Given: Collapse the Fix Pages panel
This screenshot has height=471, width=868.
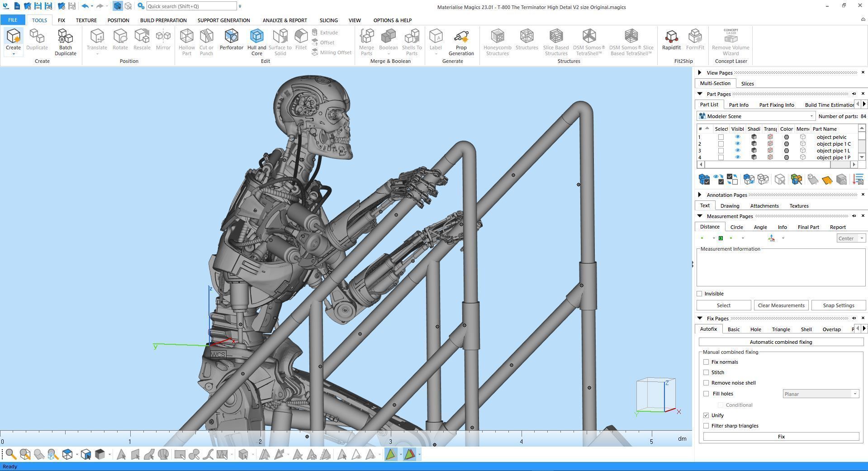Looking at the screenshot, I should click(x=700, y=318).
